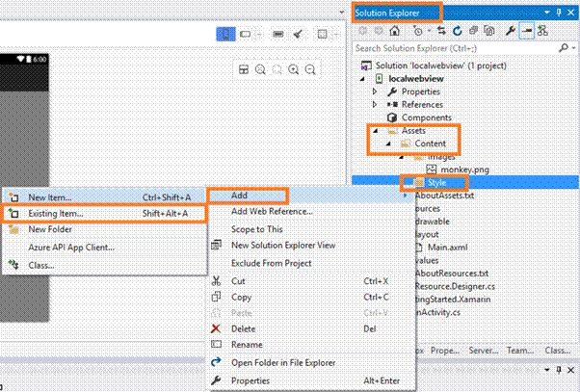Click the Search magnifier icon in Solution Explorer

click(563, 48)
